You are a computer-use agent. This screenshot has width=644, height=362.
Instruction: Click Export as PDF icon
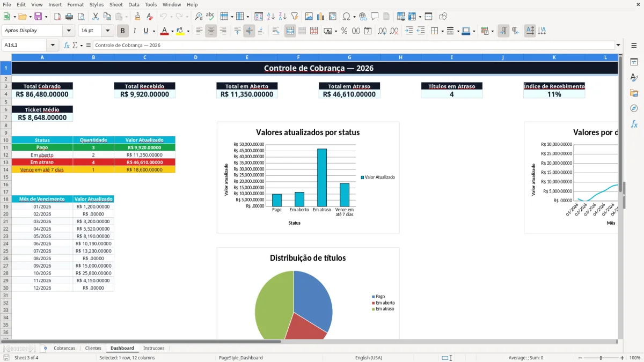[57, 17]
